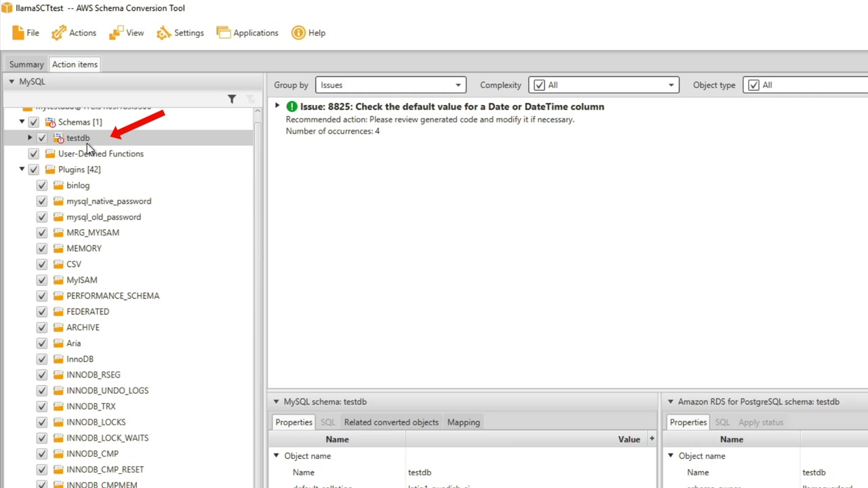Click the schema tree vertical scrollbar
The width and height of the screenshot is (868, 488).
[257, 298]
